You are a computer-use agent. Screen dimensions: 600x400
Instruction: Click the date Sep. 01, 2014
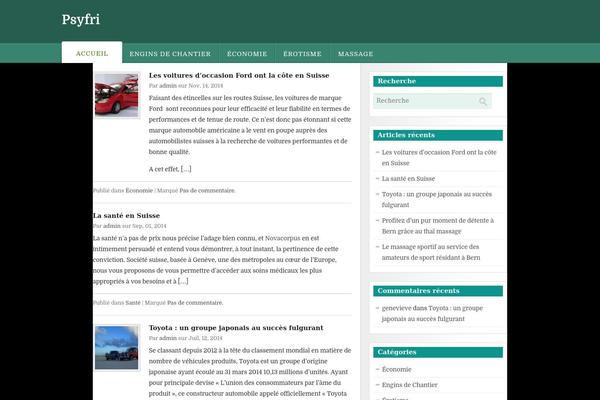149,226
